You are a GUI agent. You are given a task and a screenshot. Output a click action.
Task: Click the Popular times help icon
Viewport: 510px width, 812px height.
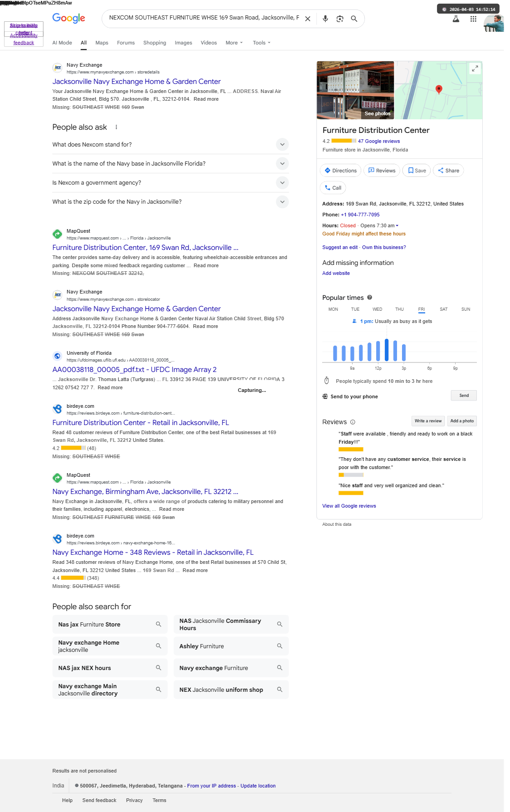point(369,298)
